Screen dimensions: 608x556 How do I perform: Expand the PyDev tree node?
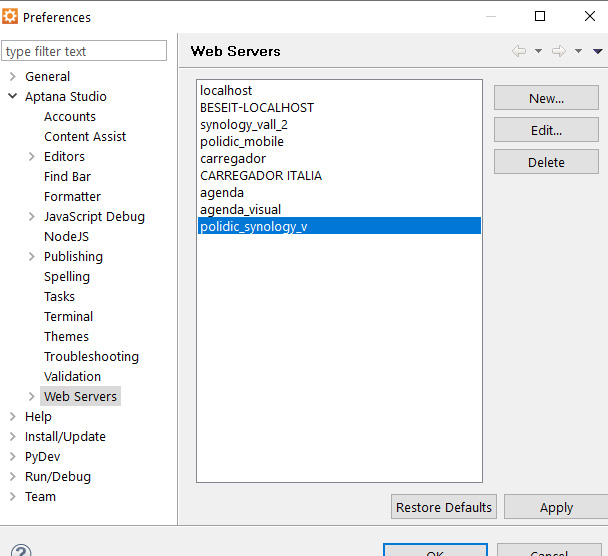point(12,456)
